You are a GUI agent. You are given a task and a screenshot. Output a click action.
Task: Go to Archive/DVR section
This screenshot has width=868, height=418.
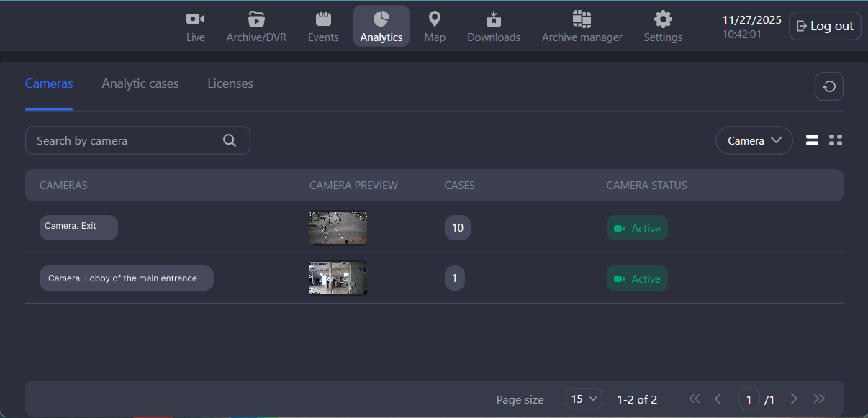256,27
